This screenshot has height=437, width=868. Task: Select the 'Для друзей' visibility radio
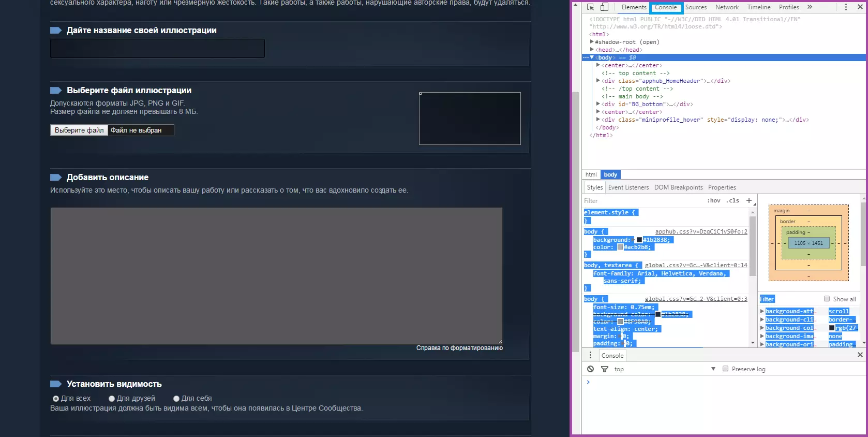tap(112, 399)
